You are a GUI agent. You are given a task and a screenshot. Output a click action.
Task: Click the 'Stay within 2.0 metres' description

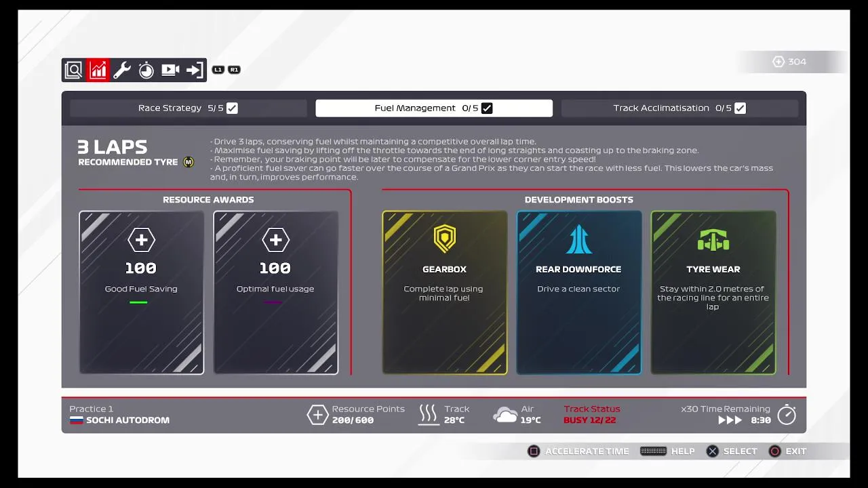713,298
